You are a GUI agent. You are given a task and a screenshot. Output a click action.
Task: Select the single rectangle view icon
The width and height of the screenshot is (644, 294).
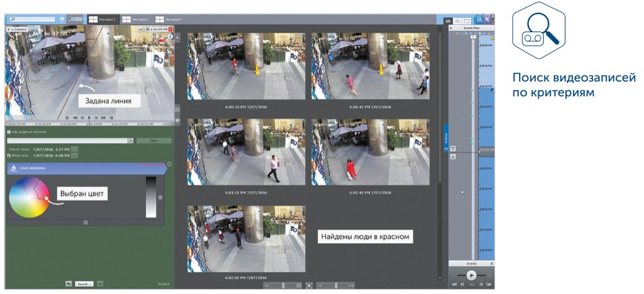coord(466,20)
